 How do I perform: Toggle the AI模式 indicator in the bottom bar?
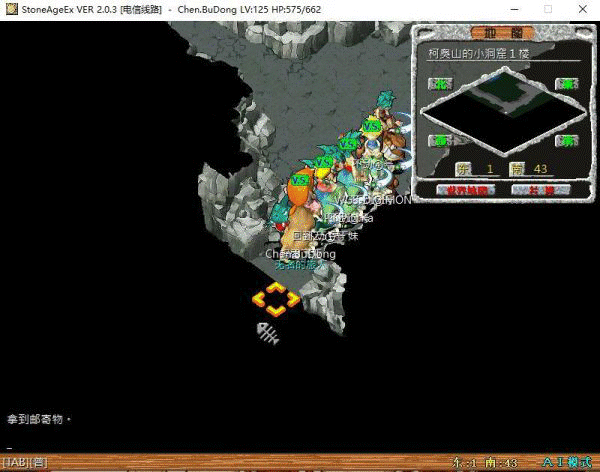click(567, 462)
